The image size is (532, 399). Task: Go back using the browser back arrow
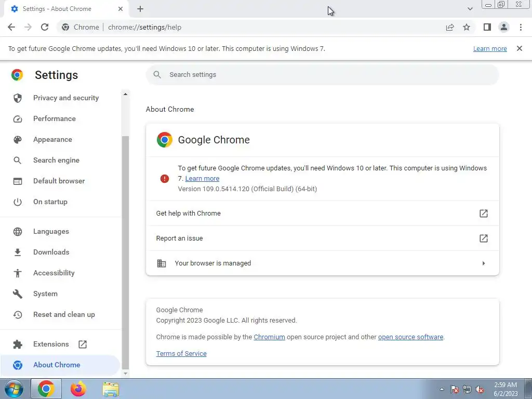point(11,27)
